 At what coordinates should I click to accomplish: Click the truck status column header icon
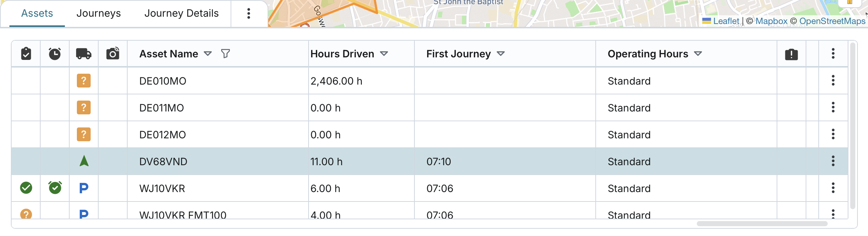[84, 54]
